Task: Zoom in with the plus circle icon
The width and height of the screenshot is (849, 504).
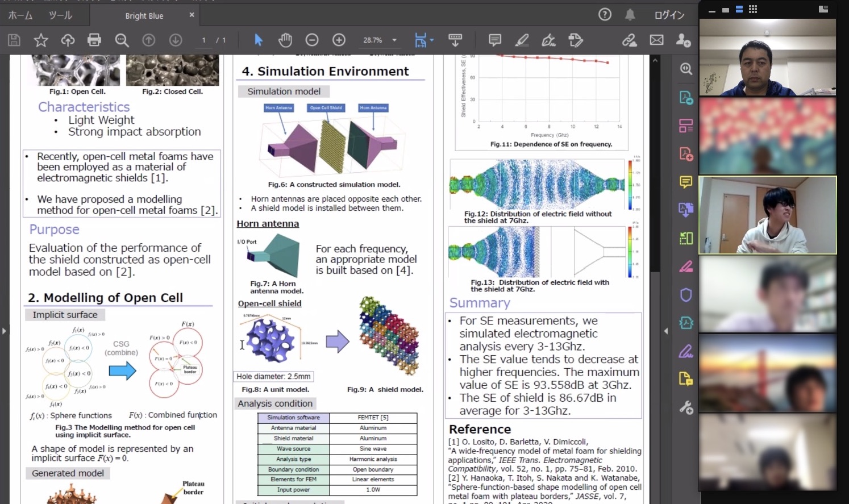Action: (x=339, y=40)
